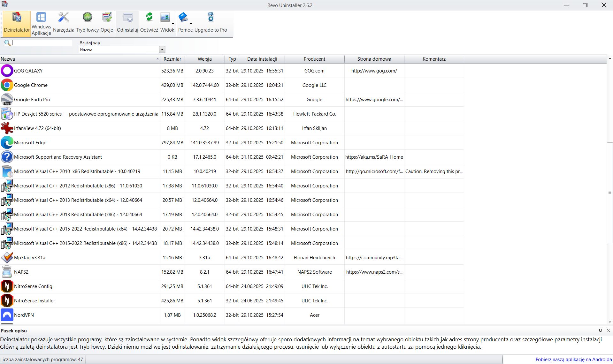Select the NordVPN icon
Viewport: 613px width, 364px height.
(x=7, y=315)
